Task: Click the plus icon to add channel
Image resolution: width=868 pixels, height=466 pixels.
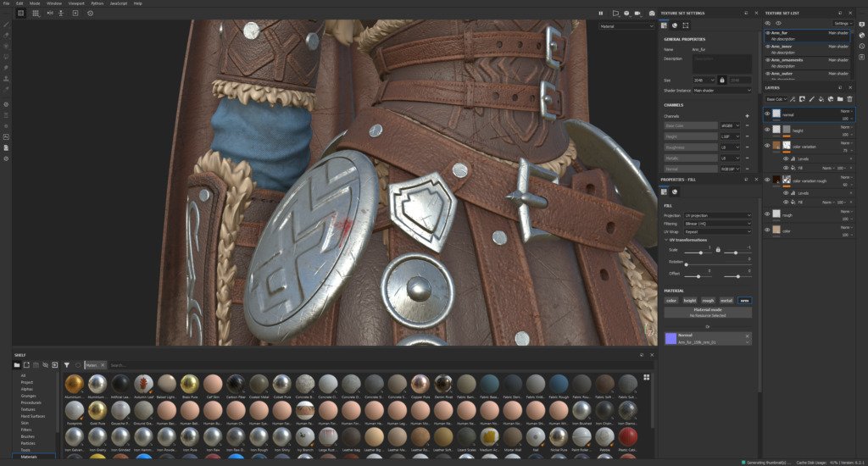Action: (747, 115)
